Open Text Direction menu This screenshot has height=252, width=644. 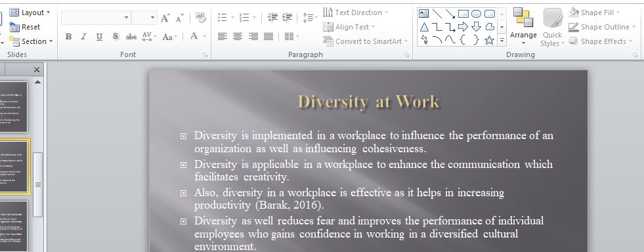tap(356, 12)
